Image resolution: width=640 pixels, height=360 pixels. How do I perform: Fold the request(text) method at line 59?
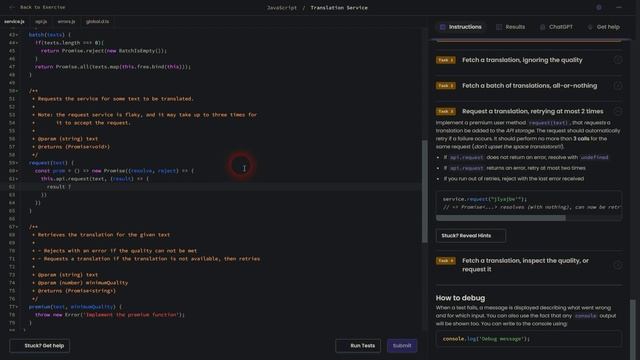pyautogui.click(x=17, y=163)
